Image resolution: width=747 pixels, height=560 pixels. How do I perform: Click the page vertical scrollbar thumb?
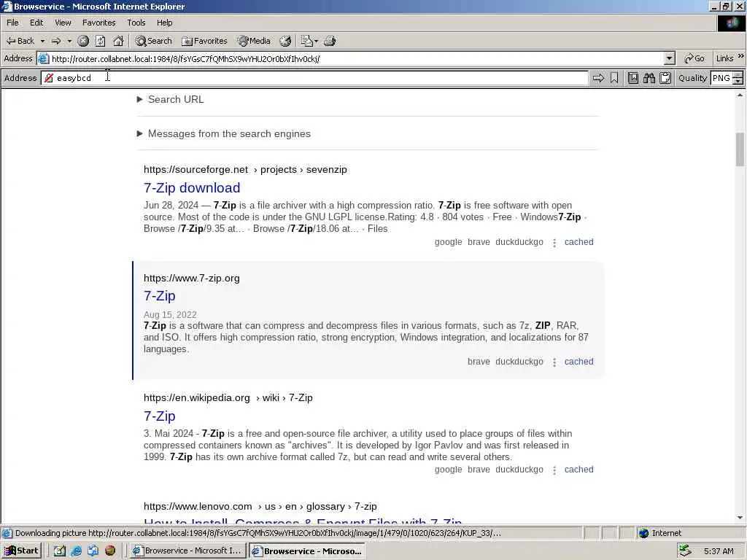[740, 149]
